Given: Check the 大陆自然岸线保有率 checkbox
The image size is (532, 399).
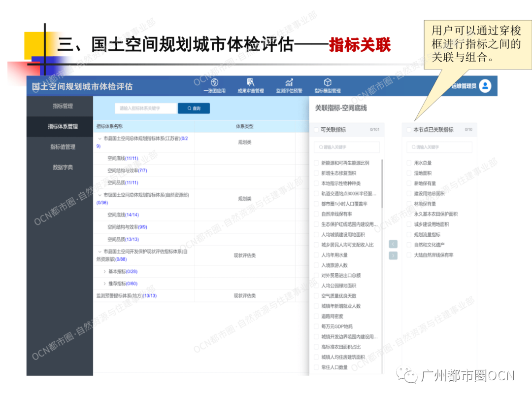Looking at the screenshot, I should tap(409, 255).
